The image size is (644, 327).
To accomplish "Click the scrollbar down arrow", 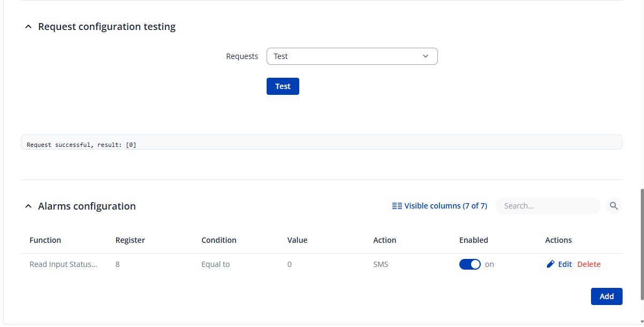I will coord(642,322).
